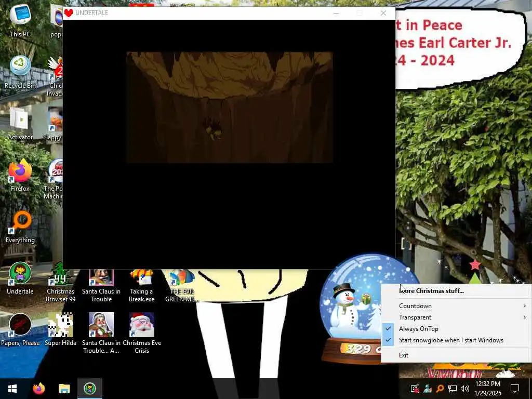
Task: Launch Santa Claus in Trouble... A... shortcut
Action: [x=101, y=333]
